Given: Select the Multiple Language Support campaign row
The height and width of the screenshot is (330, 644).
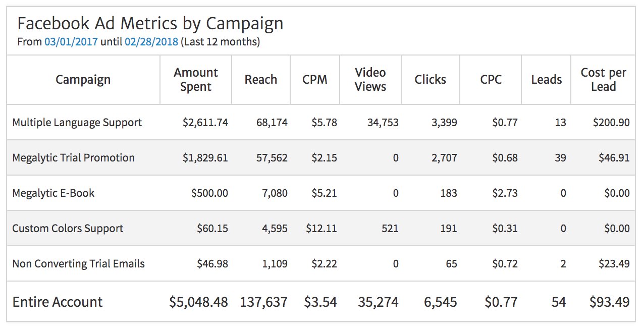Looking at the screenshot, I should click(x=77, y=123).
